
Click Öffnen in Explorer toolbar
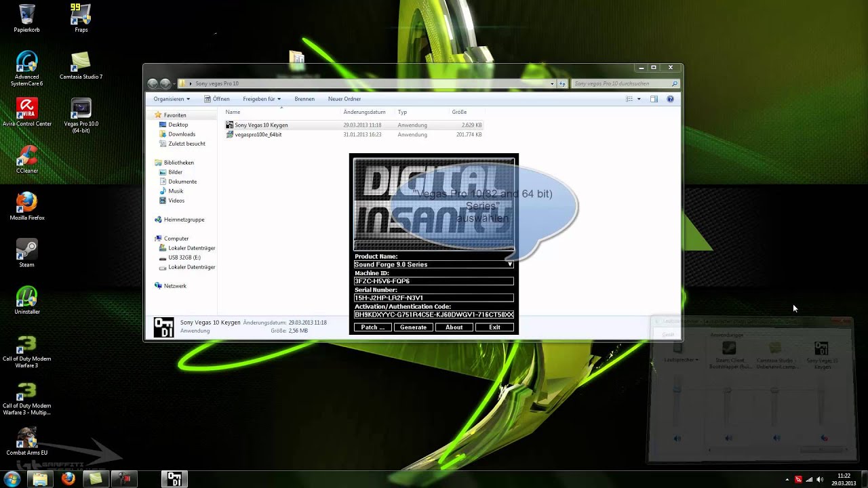pos(217,99)
